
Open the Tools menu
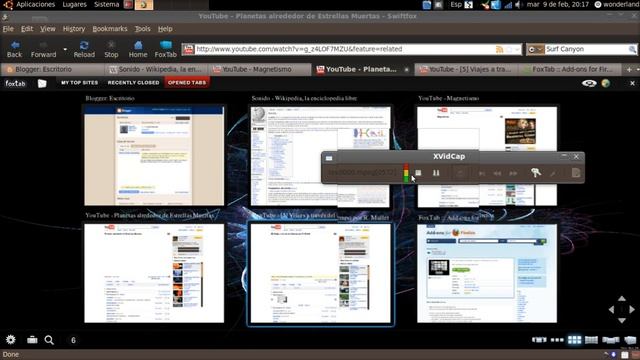click(x=142, y=29)
